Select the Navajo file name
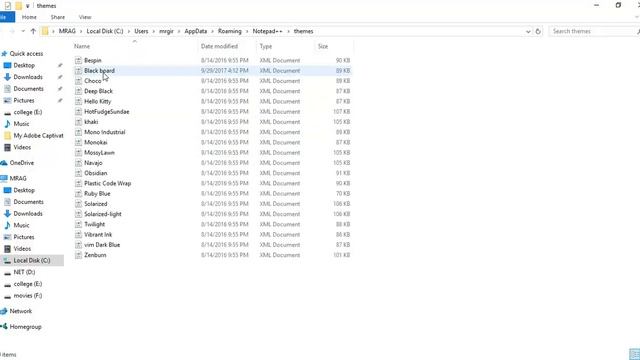Screen dimensions: 640x360 pyautogui.click(x=93, y=162)
